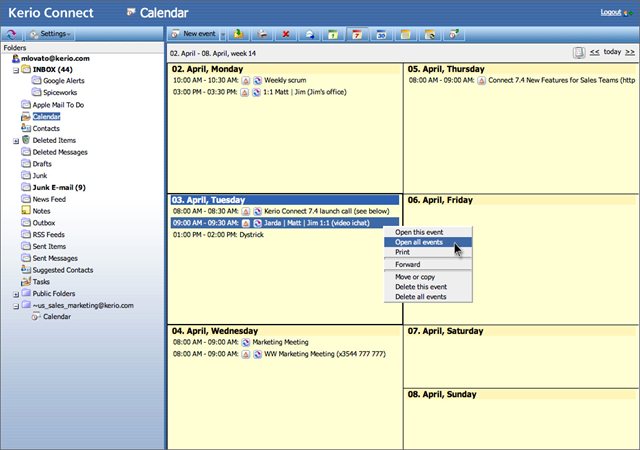Expand the Public Folders node
This screenshot has width=640, height=450.
click(x=16, y=294)
